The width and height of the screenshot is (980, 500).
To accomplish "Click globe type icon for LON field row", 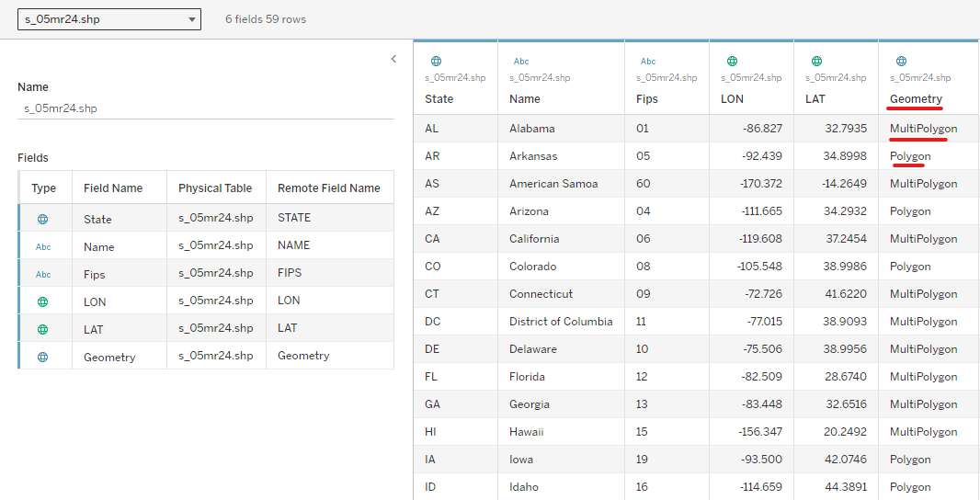I will pos(43,301).
